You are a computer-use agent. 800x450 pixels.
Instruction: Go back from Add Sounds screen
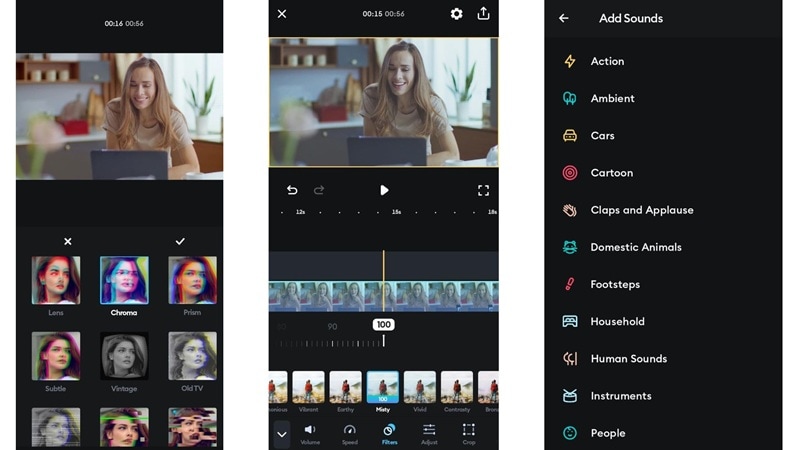pos(564,18)
